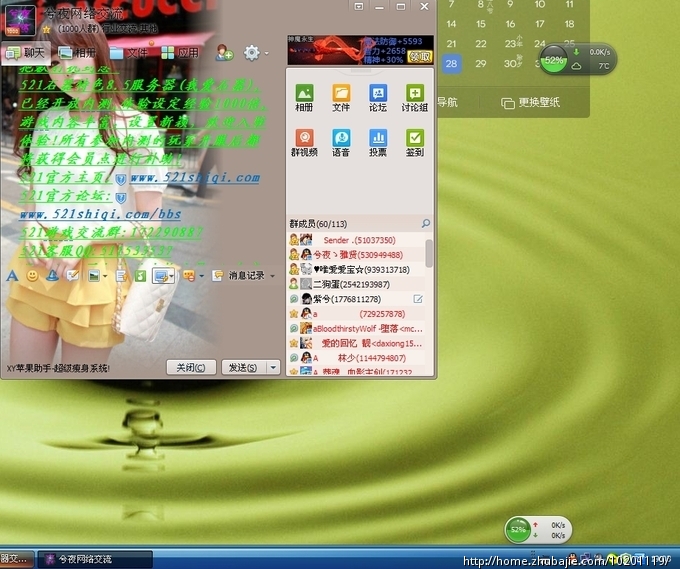The height and width of the screenshot is (569, 680).
Task: Expand the send button options arrow
Action: pos(274,367)
